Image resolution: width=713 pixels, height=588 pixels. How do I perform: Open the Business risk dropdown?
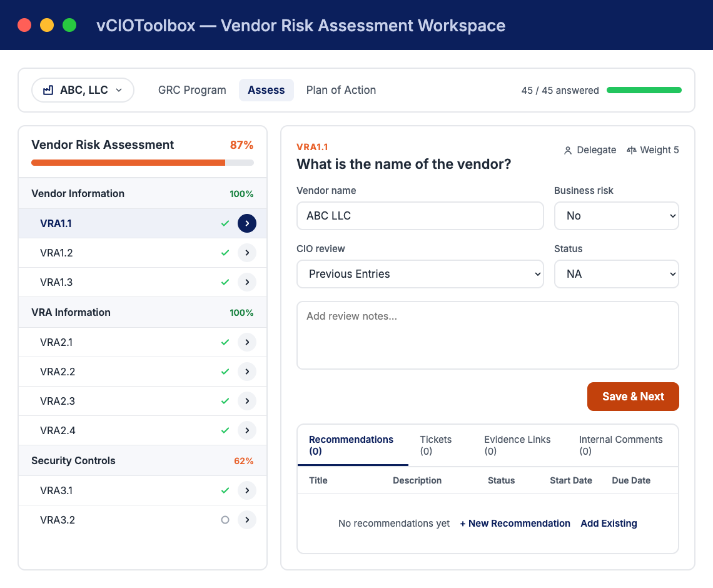pyautogui.click(x=616, y=216)
